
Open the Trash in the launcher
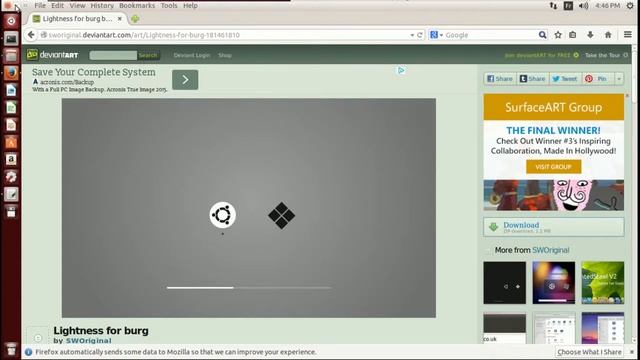pyautogui.click(x=11, y=349)
